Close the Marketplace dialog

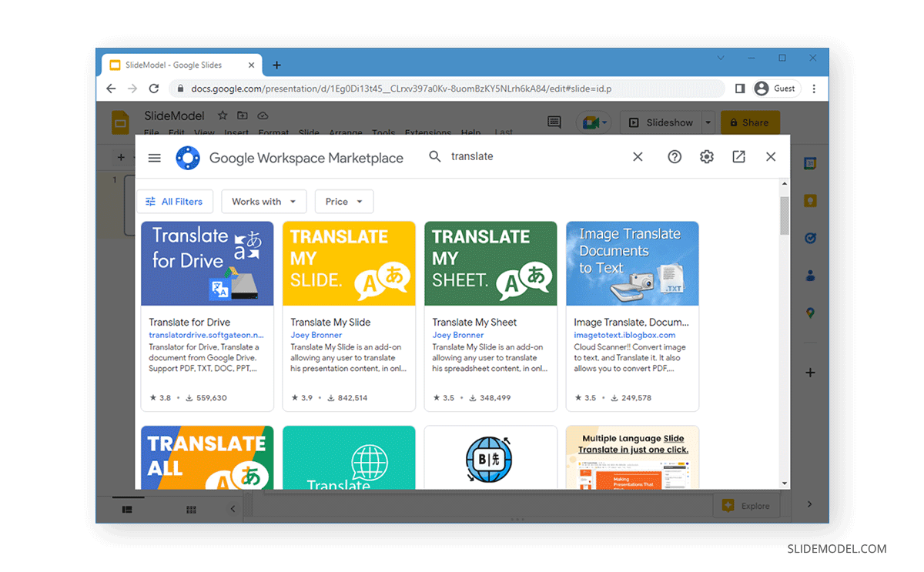[771, 157]
